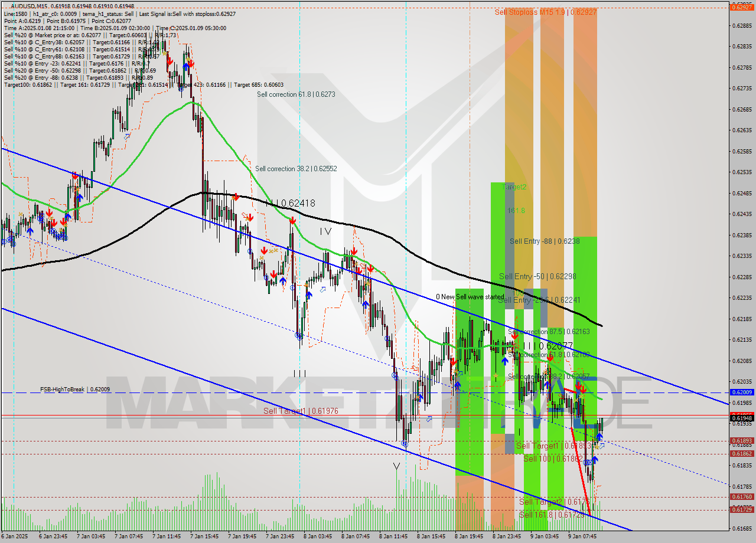Click 'Sell correction 61.8 | 0.62108' label
This screenshot has height=543, width=756.
click(549, 355)
